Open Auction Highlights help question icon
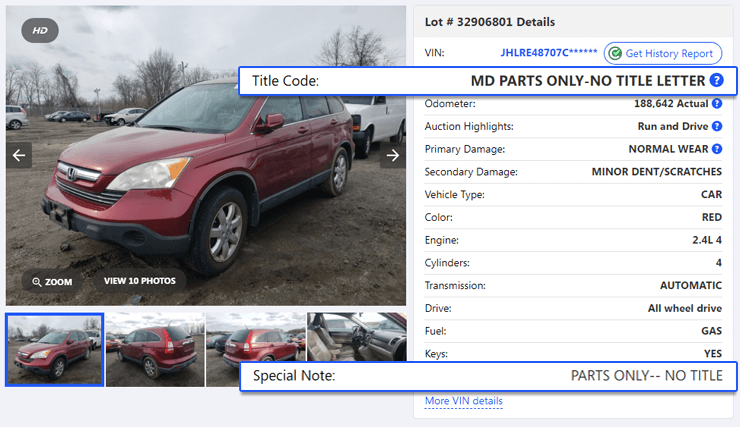740x427 pixels. 717,126
